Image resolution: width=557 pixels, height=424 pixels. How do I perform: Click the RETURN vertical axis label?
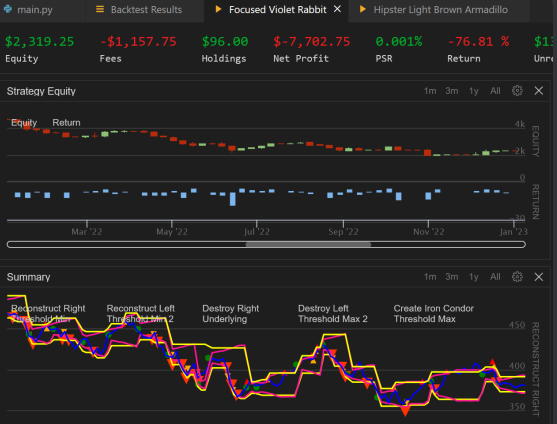tap(536, 202)
